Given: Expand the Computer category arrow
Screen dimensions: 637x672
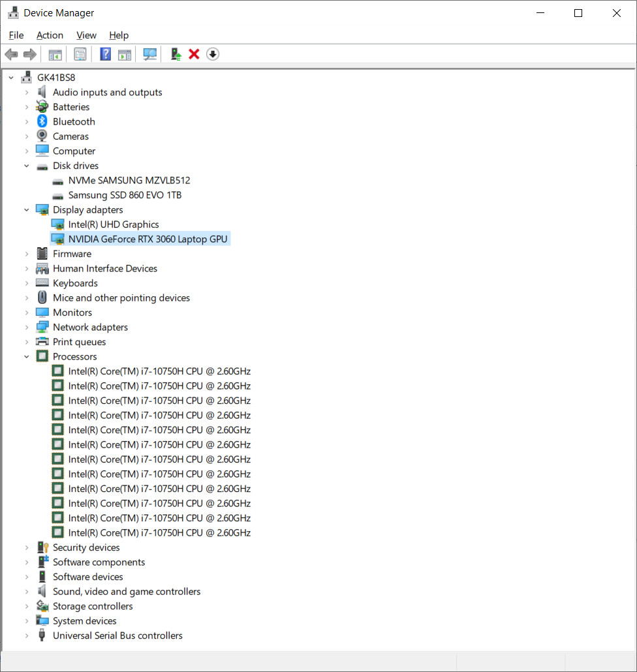Looking at the screenshot, I should 27,151.
